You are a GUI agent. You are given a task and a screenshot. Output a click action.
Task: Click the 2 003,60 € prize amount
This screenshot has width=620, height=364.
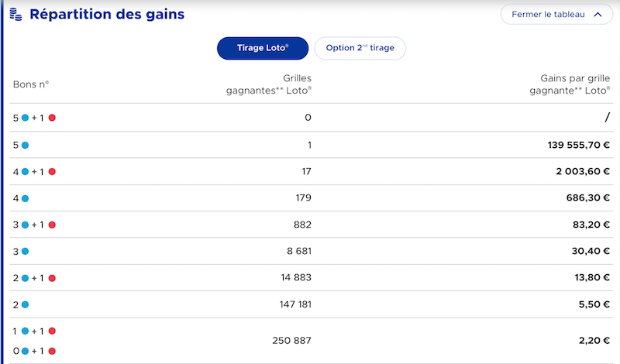tap(583, 171)
